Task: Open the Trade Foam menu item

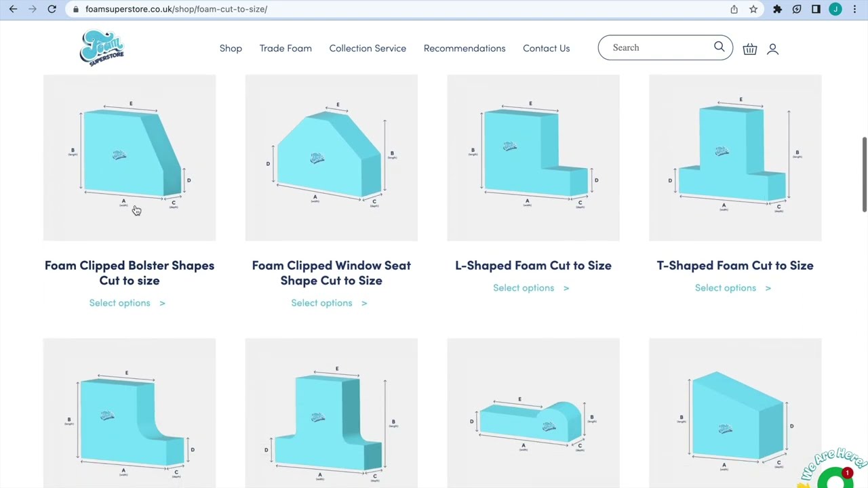Action: pyautogui.click(x=285, y=48)
